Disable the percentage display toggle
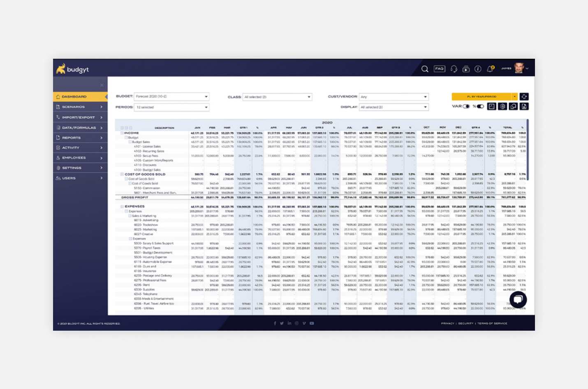 pyautogui.click(x=480, y=106)
